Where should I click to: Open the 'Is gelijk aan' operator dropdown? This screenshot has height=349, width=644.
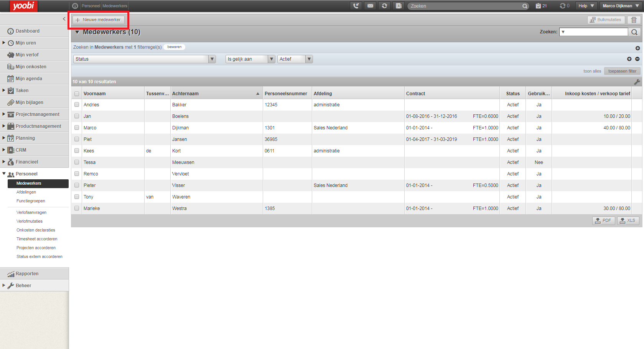[250, 59]
